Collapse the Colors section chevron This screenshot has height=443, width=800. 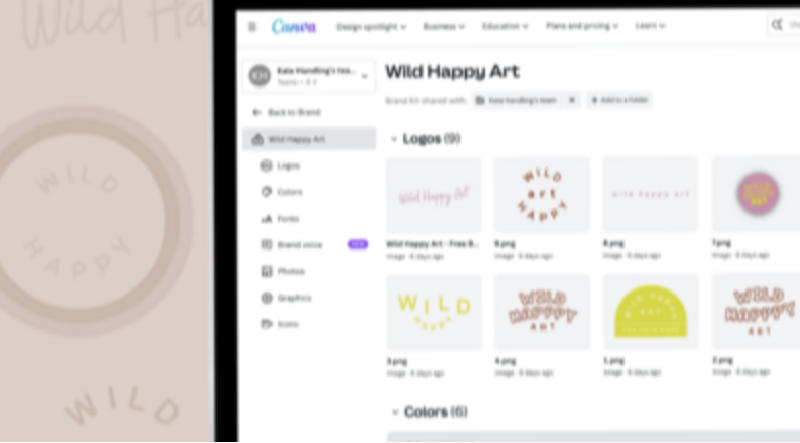click(x=394, y=412)
